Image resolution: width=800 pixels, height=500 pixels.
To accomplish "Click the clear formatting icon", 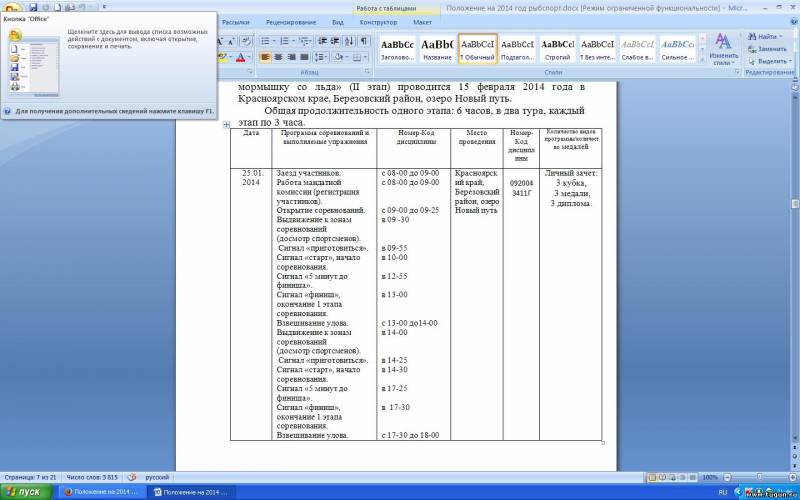I will 245,41.
